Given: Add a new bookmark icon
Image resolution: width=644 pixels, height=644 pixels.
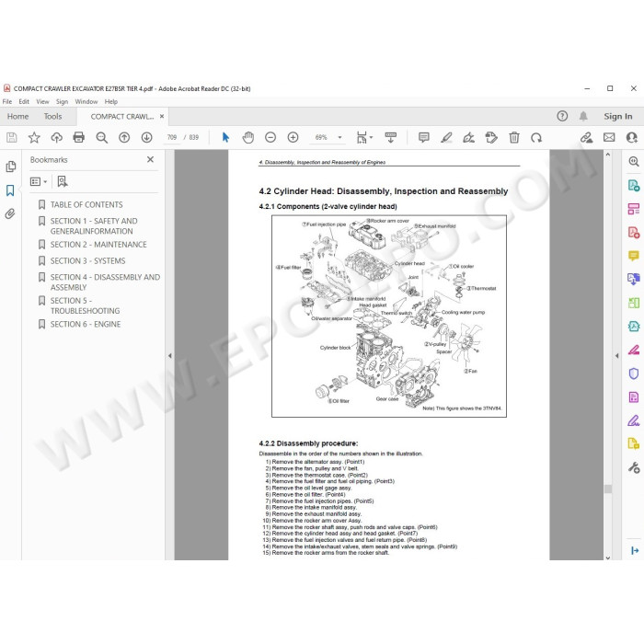Looking at the screenshot, I should point(63,181).
